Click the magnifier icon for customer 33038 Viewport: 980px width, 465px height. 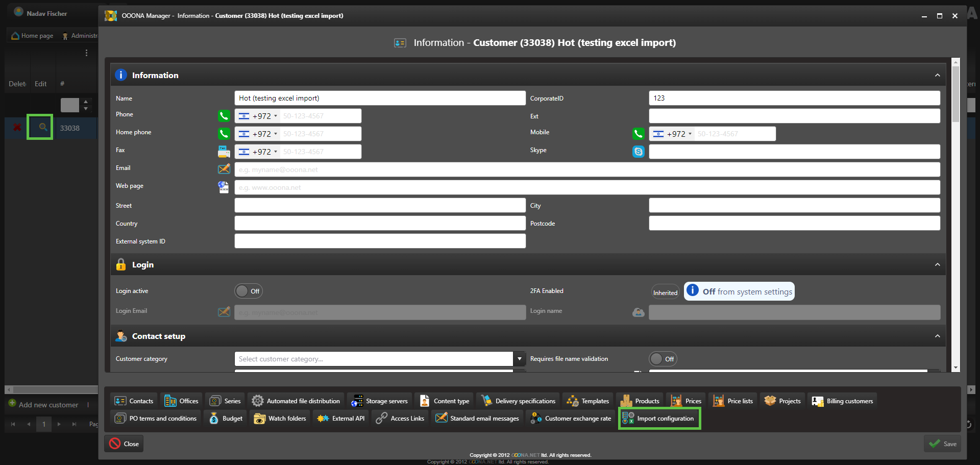(x=43, y=127)
